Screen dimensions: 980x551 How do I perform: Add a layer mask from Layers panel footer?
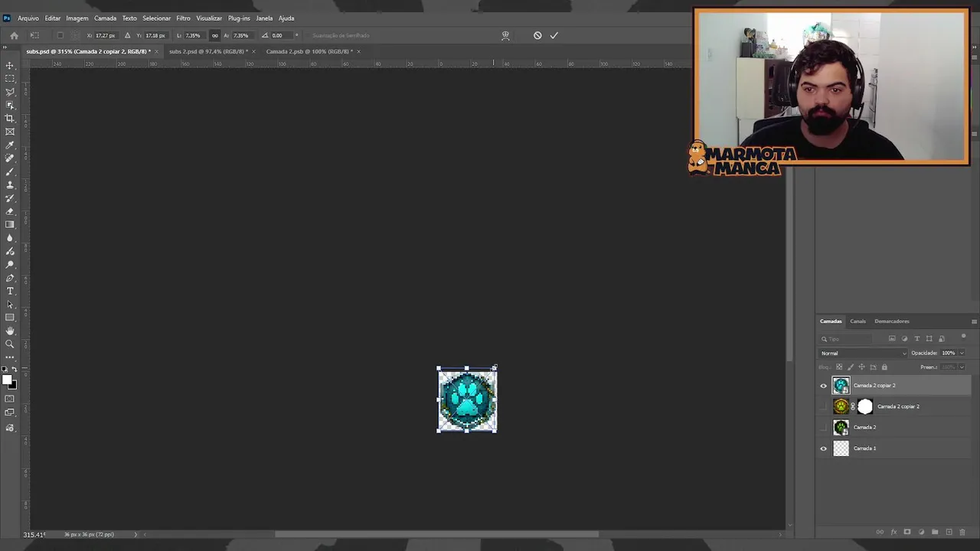pyautogui.click(x=907, y=532)
